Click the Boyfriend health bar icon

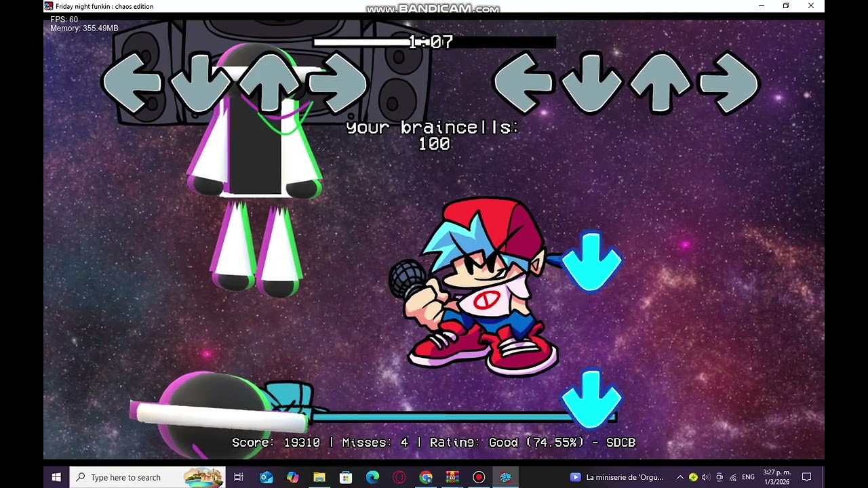tap(290, 398)
